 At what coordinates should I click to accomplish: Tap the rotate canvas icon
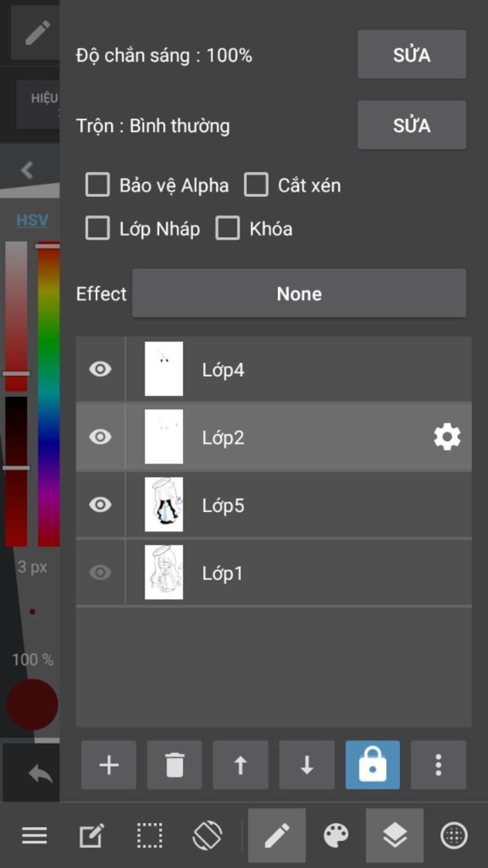tap(207, 836)
